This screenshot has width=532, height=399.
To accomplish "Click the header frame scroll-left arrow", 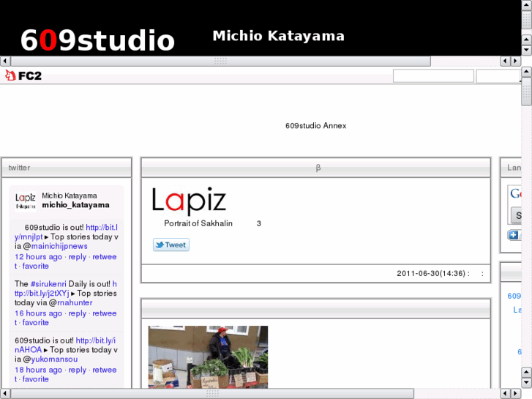I will pyautogui.click(x=5, y=61).
